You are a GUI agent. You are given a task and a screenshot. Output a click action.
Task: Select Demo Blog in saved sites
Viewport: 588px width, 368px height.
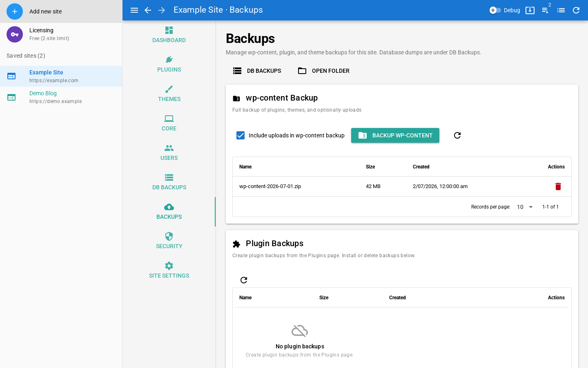(61, 97)
